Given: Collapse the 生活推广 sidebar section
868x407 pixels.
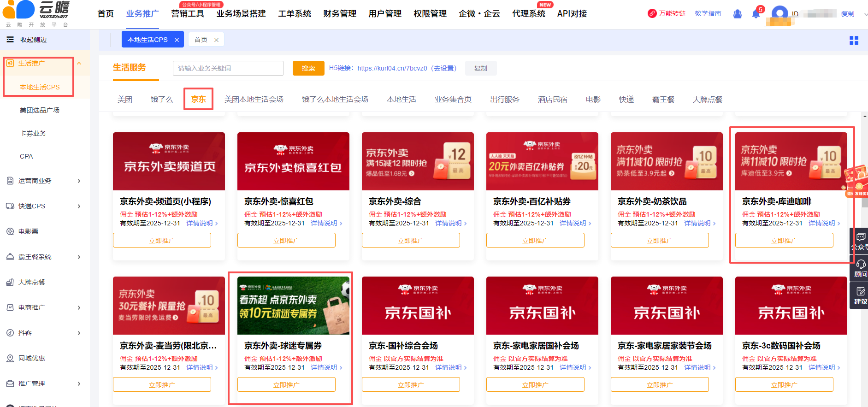Looking at the screenshot, I should click(79, 64).
